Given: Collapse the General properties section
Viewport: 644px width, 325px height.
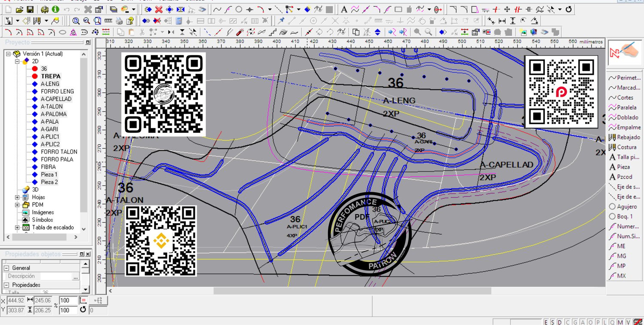Looking at the screenshot, I should pos(6,268).
